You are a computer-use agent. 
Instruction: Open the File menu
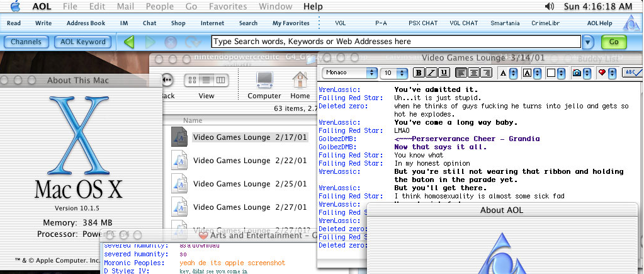tap(71, 6)
